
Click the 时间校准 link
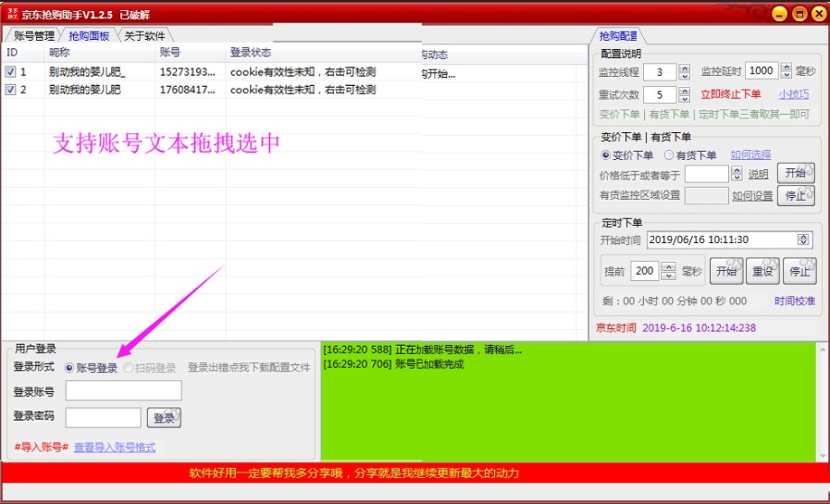pos(795,301)
